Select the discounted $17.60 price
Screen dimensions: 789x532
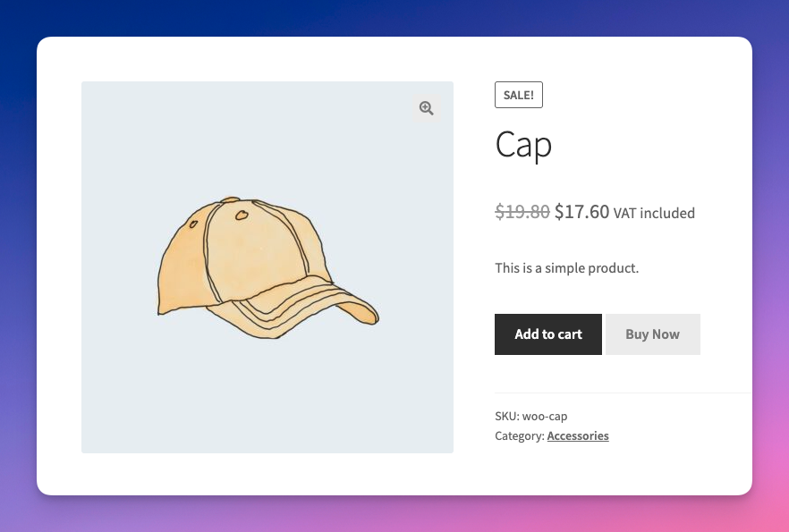580,211
